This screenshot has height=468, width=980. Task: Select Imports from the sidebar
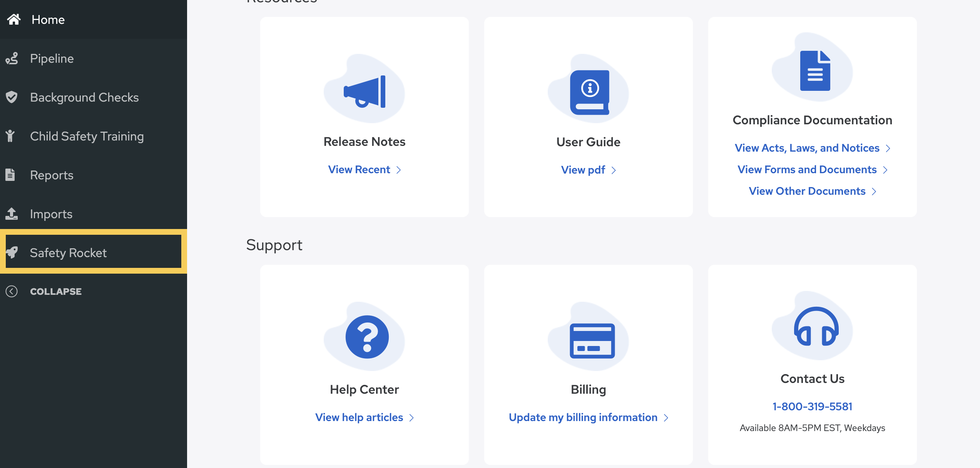(94, 214)
